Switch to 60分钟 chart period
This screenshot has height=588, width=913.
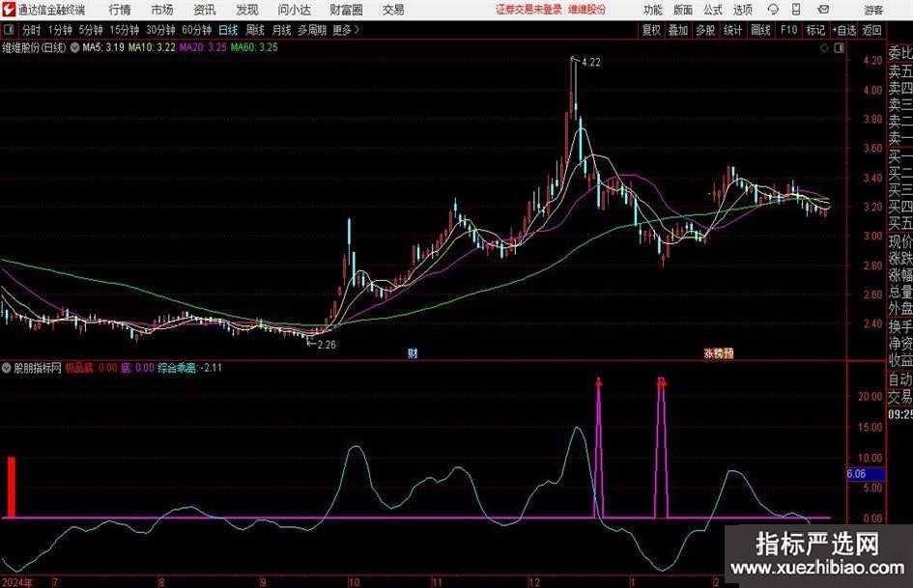click(197, 30)
